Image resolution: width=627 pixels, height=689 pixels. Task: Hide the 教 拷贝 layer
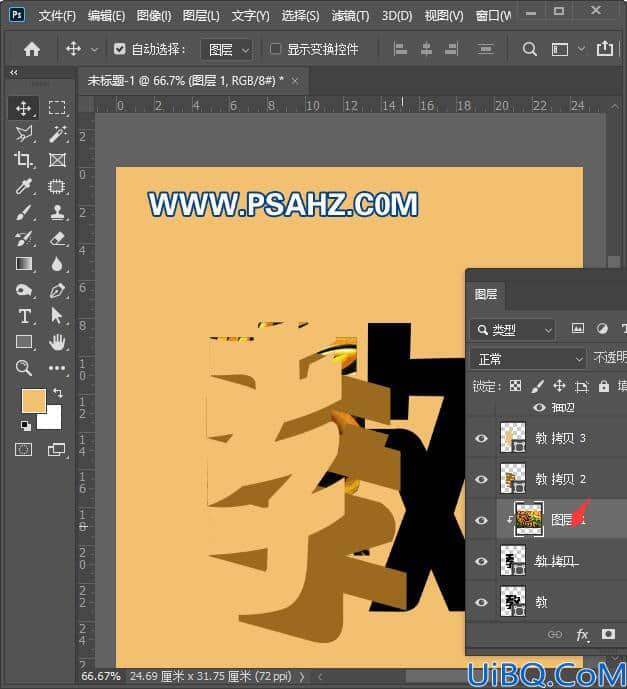tap(482, 561)
